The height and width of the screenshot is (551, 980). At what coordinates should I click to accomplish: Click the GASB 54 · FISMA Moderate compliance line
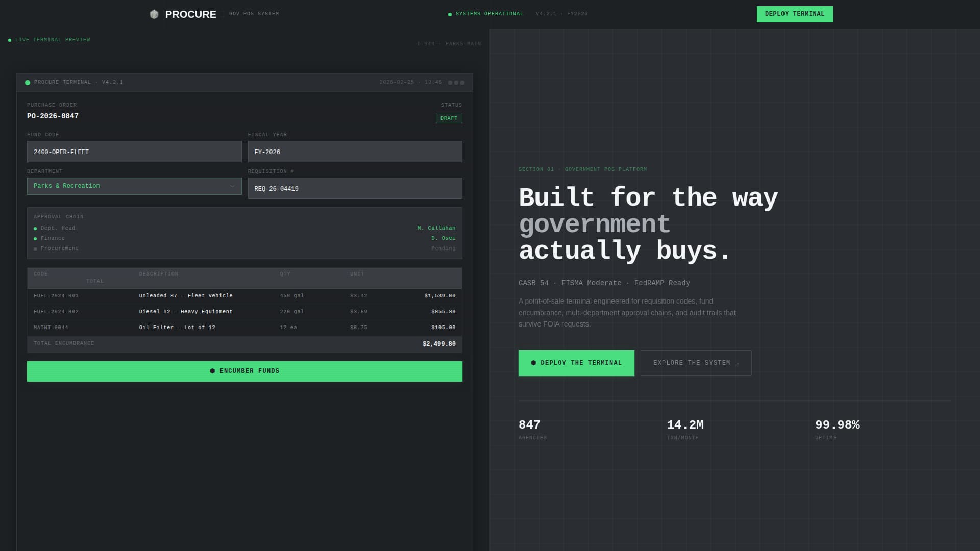[x=604, y=283]
